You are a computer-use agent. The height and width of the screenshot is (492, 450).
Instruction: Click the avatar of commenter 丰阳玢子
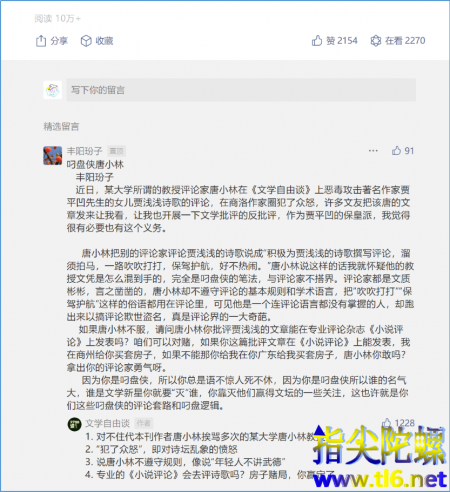(x=53, y=155)
